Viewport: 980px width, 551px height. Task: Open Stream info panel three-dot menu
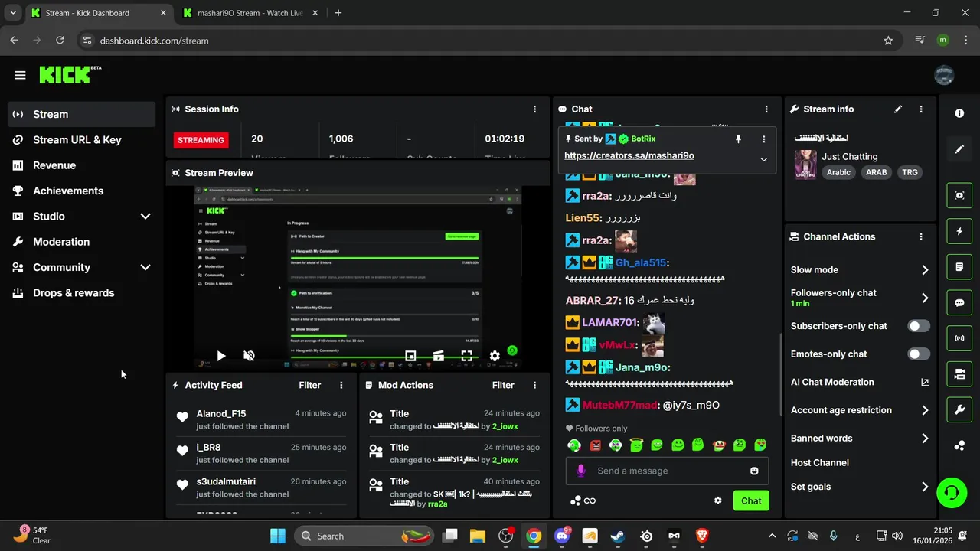(x=921, y=109)
